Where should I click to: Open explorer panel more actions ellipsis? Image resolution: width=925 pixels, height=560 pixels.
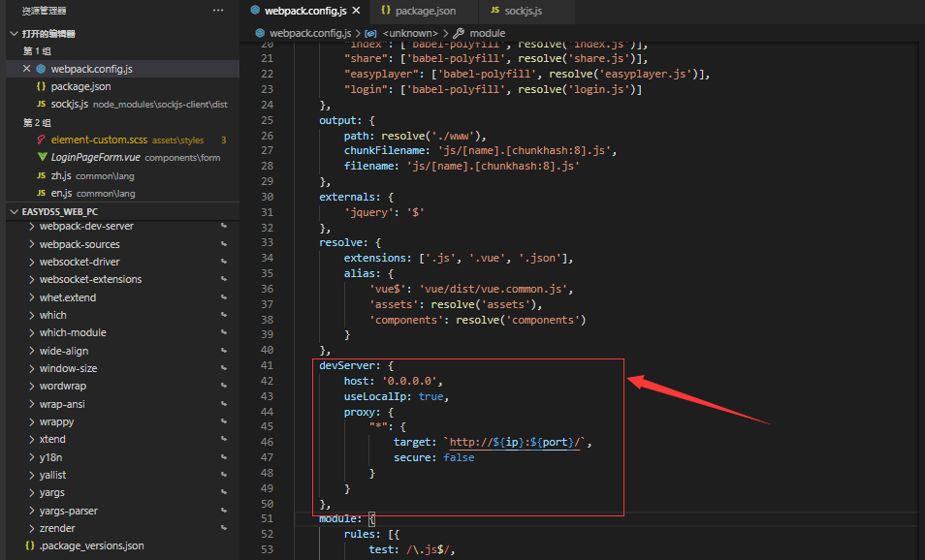coord(218,11)
